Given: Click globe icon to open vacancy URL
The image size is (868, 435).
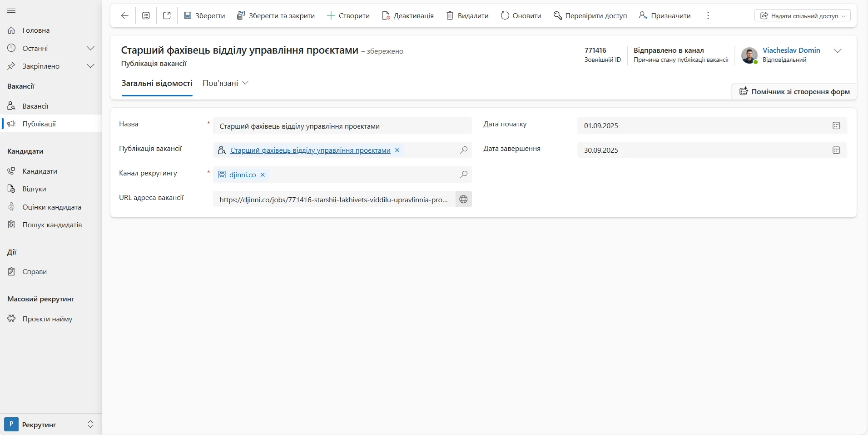Looking at the screenshot, I should (463, 200).
